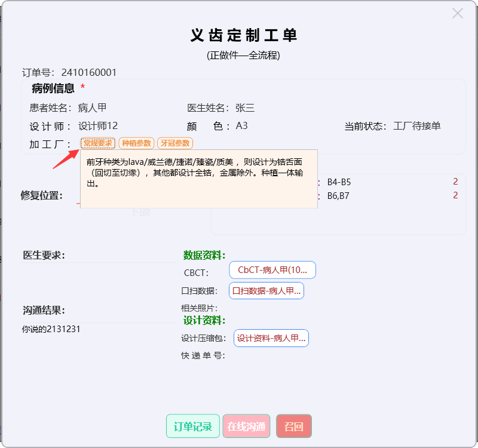Click the 常规要求 tag

[x=97, y=143]
